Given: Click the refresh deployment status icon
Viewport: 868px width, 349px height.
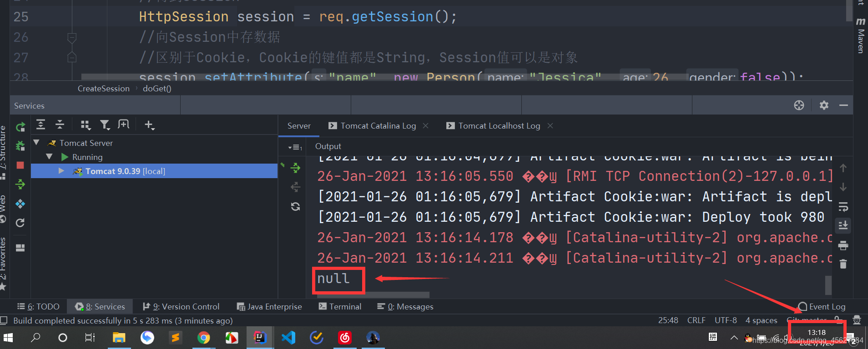Looking at the screenshot, I should [x=296, y=207].
